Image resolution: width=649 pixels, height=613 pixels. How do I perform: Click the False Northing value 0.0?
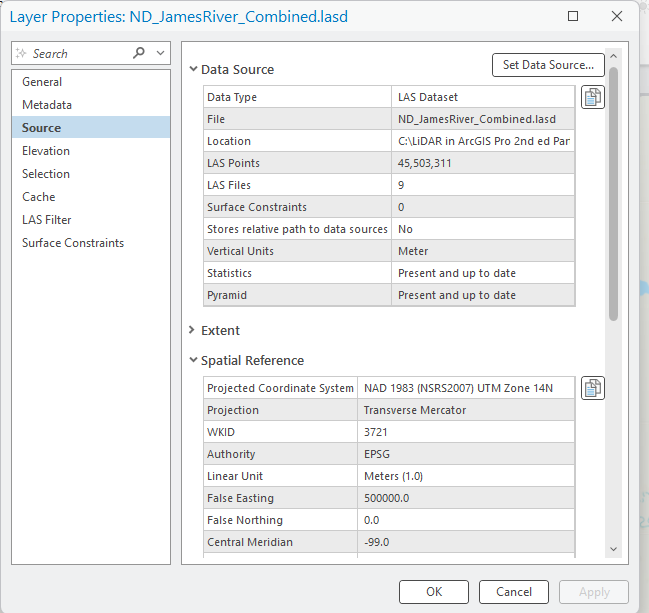466,520
